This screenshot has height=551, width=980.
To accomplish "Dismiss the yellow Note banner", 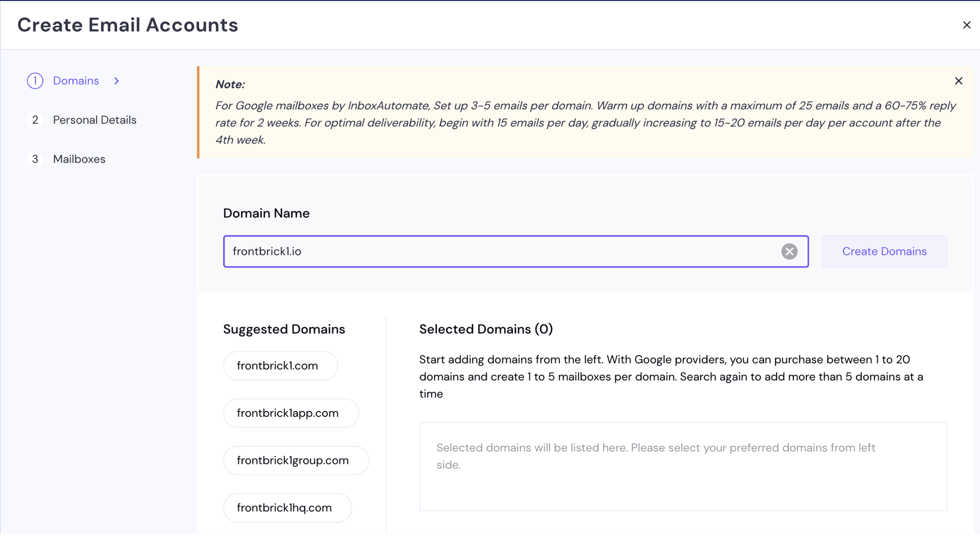I will tap(958, 81).
